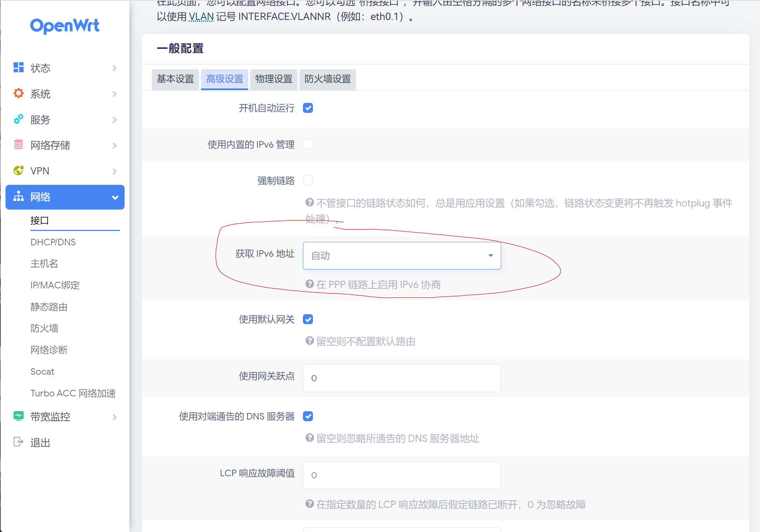
Task: Click the 使用默认网关 label
Action: coord(267,319)
